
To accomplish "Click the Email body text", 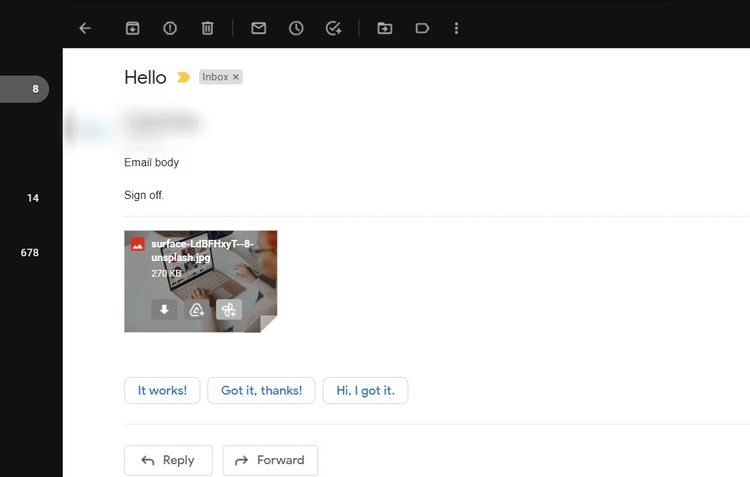I will coord(152,163).
